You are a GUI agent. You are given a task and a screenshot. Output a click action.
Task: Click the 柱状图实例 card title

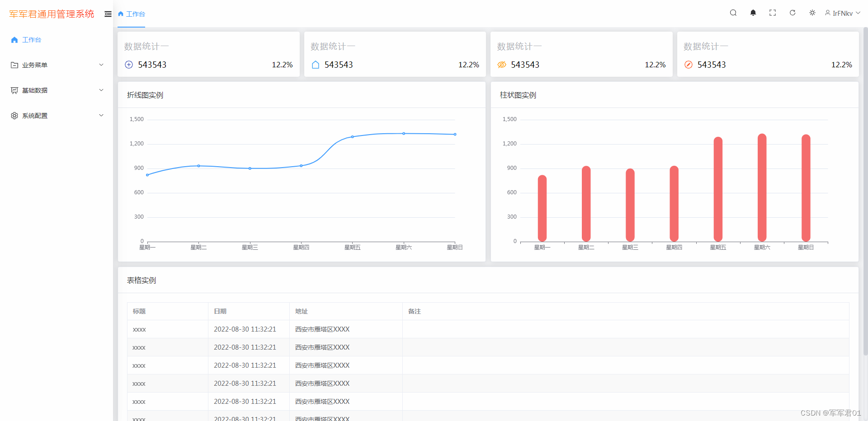click(518, 95)
